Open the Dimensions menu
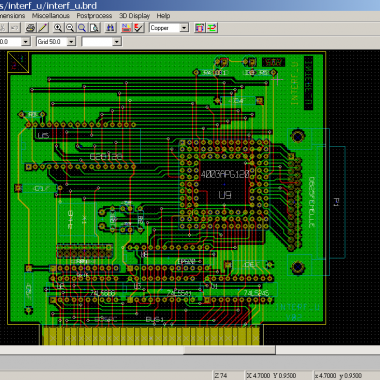The height and width of the screenshot is (380, 380). pyautogui.click(x=12, y=16)
